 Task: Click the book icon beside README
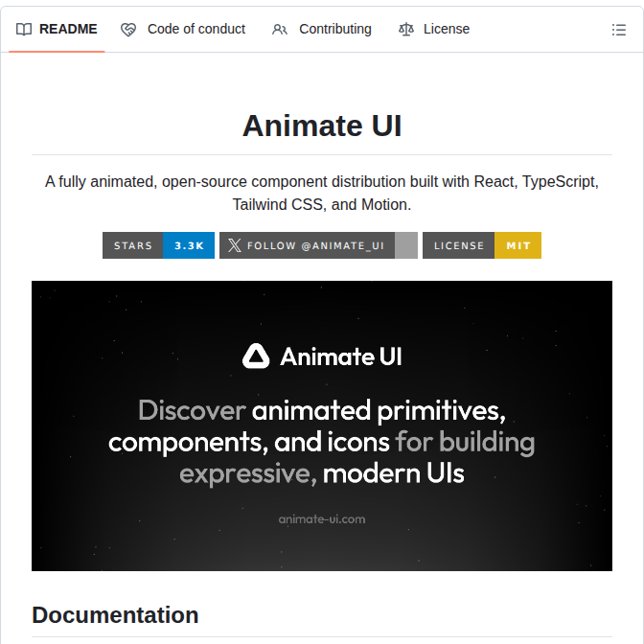tap(24, 30)
